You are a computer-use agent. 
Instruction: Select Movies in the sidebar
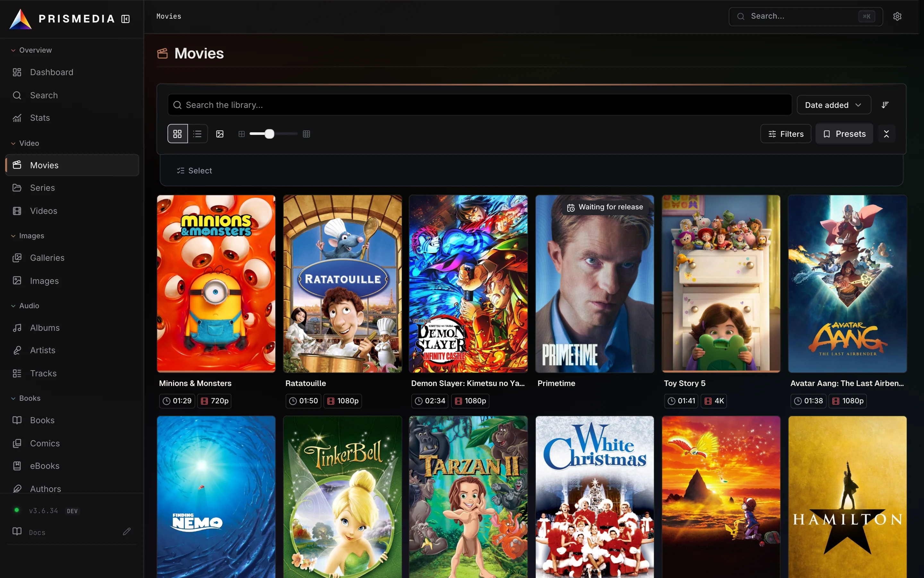click(x=72, y=165)
